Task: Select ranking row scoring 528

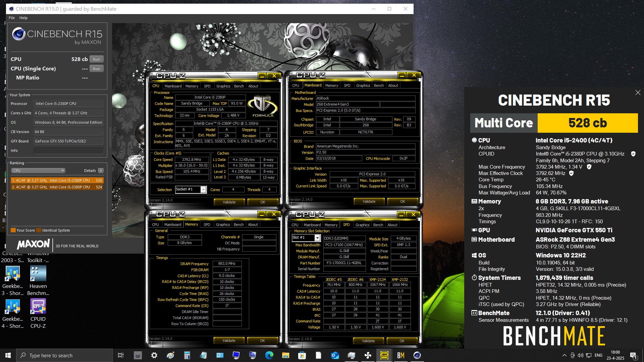Action: point(57,180)
